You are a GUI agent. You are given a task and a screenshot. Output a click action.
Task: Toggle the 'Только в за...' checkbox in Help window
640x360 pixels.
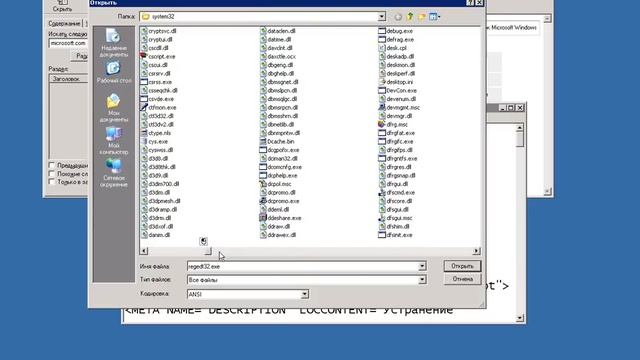click(x=51, y=182)
